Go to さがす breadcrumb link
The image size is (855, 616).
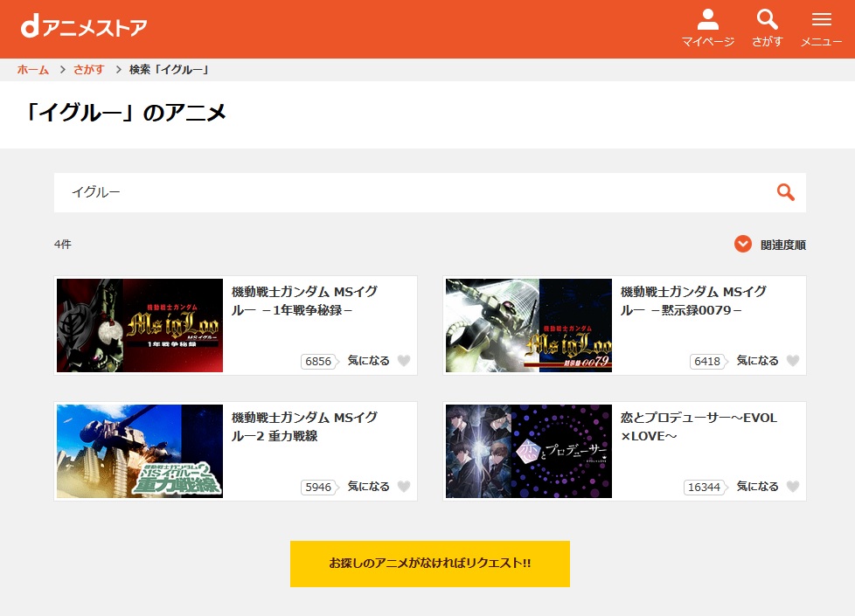coord(89,70)
